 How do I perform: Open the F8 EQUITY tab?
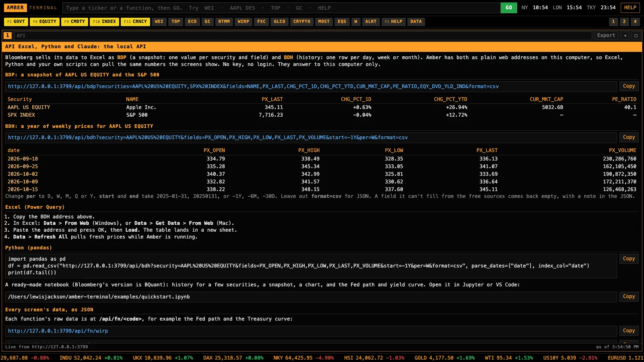45,22
